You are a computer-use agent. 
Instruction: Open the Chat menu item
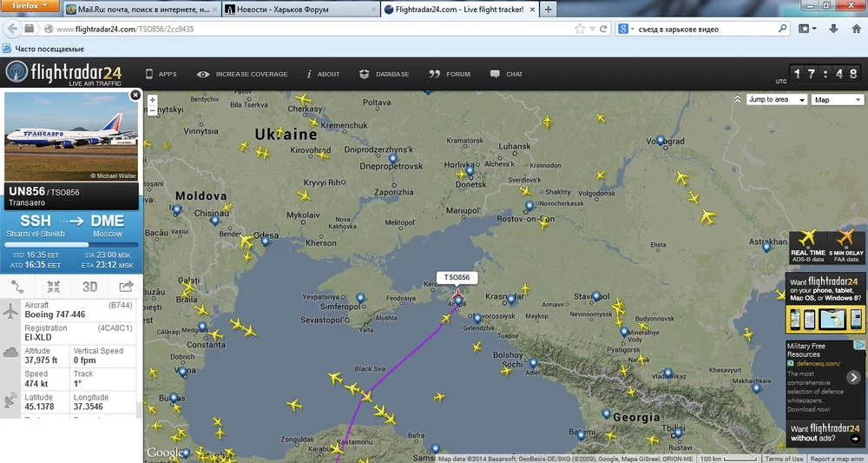coord(506,74)
